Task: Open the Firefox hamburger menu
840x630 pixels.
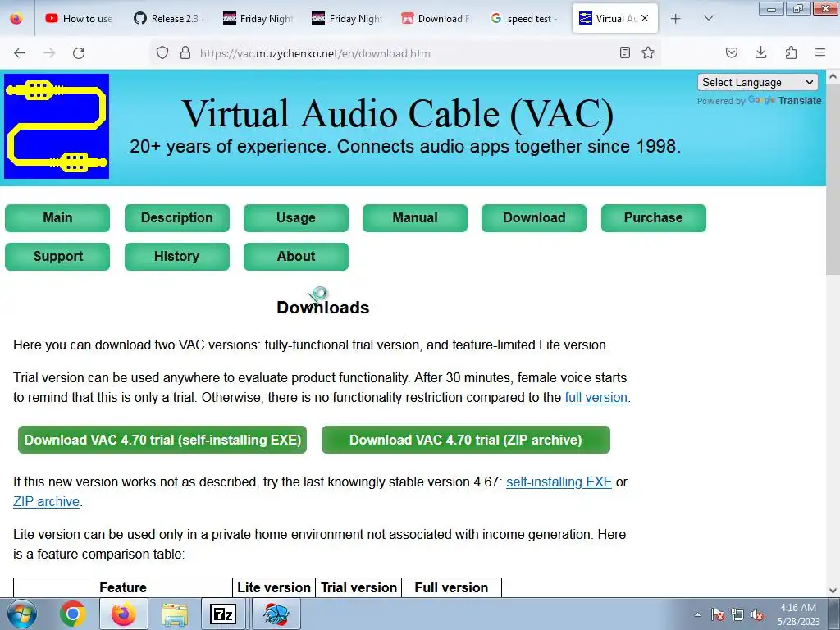Action: point(820,52)
